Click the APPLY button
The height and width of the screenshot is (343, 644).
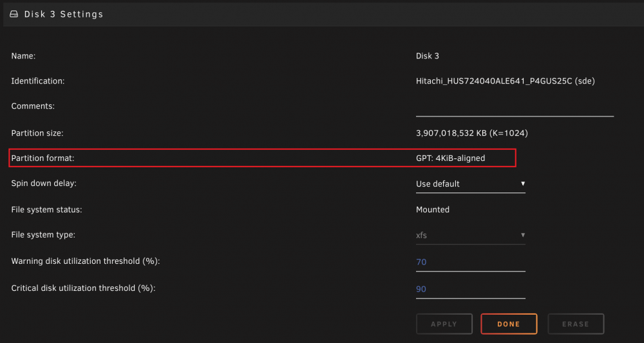(x=444, y=324)
